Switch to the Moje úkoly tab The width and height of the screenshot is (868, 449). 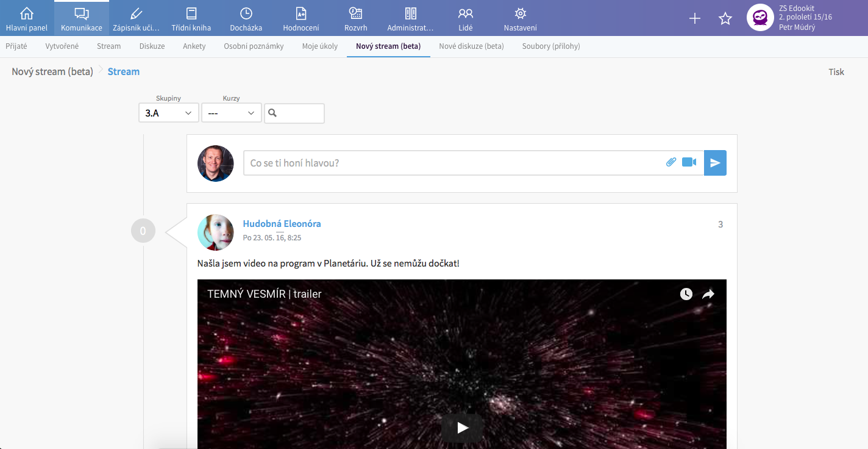(320, 46)
